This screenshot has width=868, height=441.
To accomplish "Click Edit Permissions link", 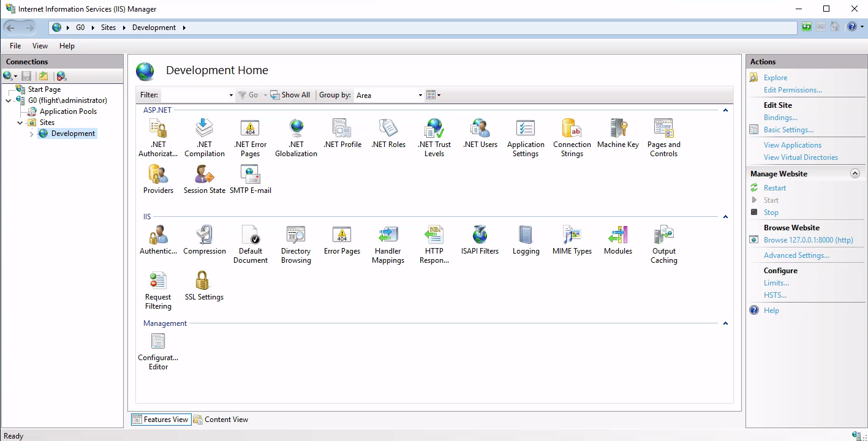I will [793, 90].
